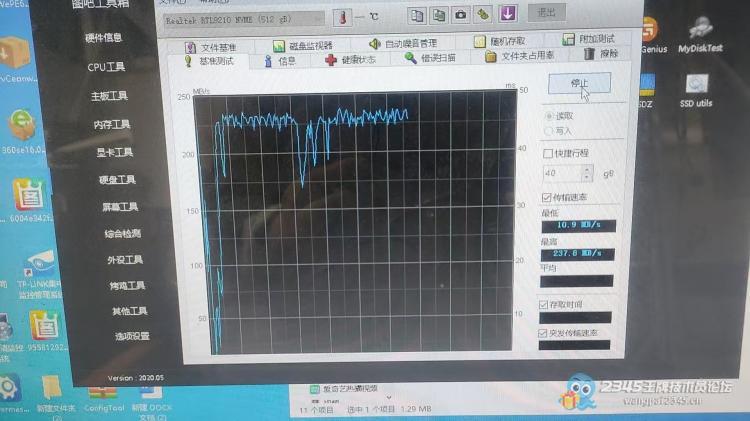Uncheck the 存取时间 checkbox

tap(543, 304)
